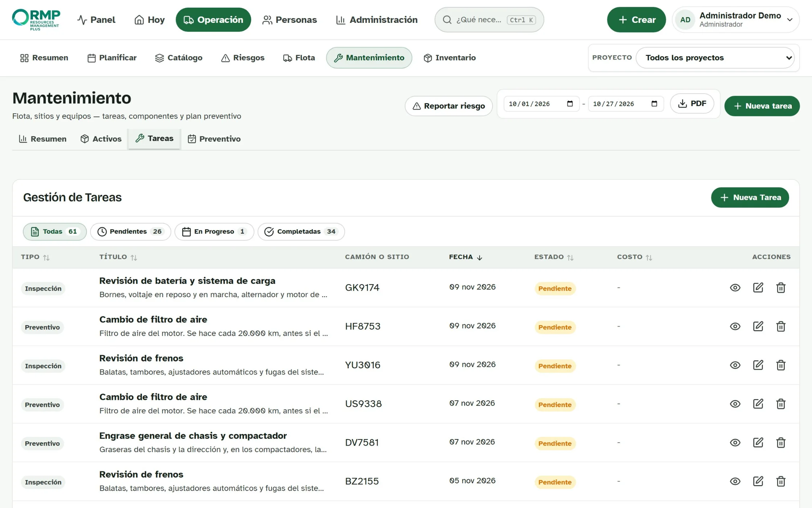Delete the GK9174 battery revision task
812x508 pixels.
pos(781,288)
